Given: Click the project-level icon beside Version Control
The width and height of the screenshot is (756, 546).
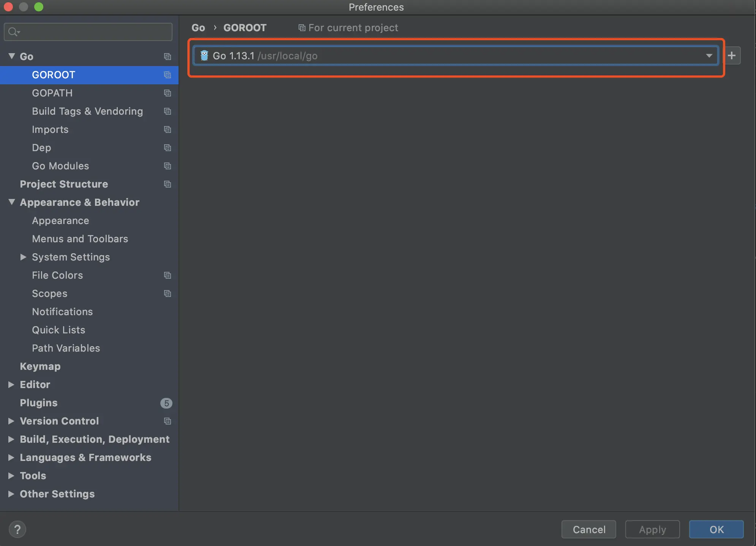Looking at the screenshot, I should tap(167, 421).
